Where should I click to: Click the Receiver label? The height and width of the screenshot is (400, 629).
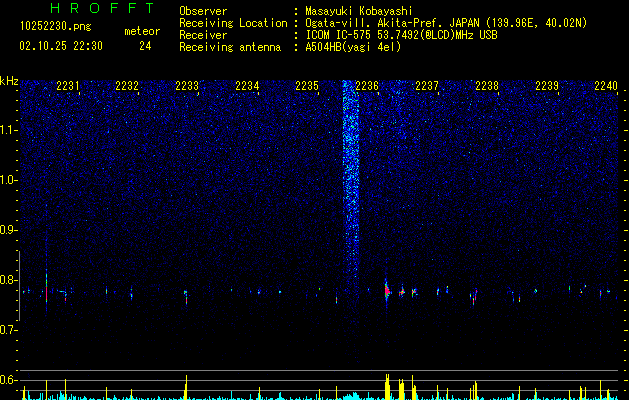tap(203, 35)
